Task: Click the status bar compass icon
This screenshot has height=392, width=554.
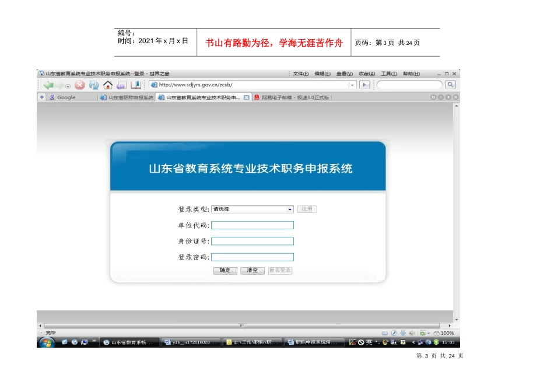Action: click(x=394, y=333)
